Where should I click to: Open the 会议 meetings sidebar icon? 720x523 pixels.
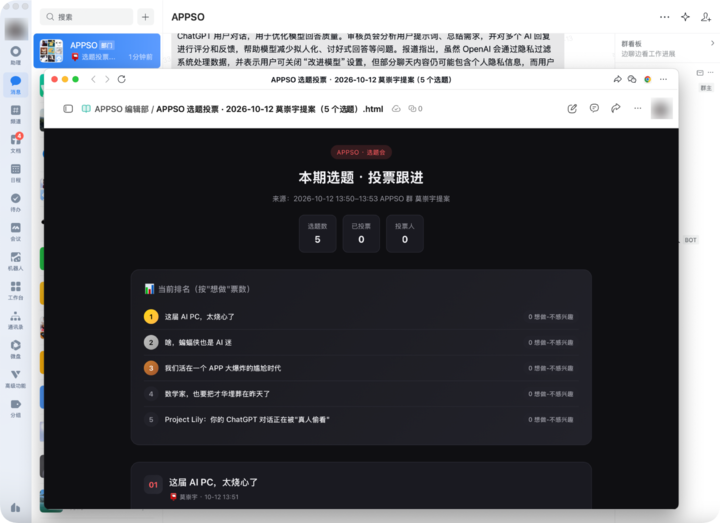tap(16, 231)
